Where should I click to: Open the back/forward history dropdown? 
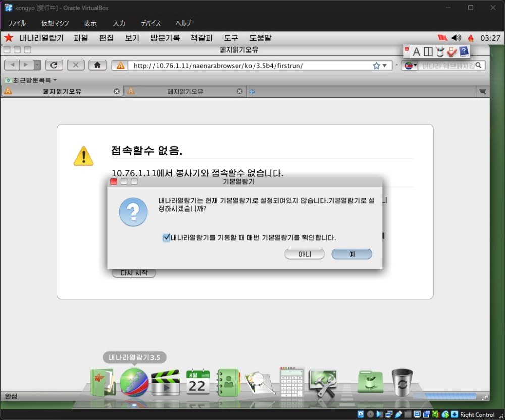click(37, 65)
